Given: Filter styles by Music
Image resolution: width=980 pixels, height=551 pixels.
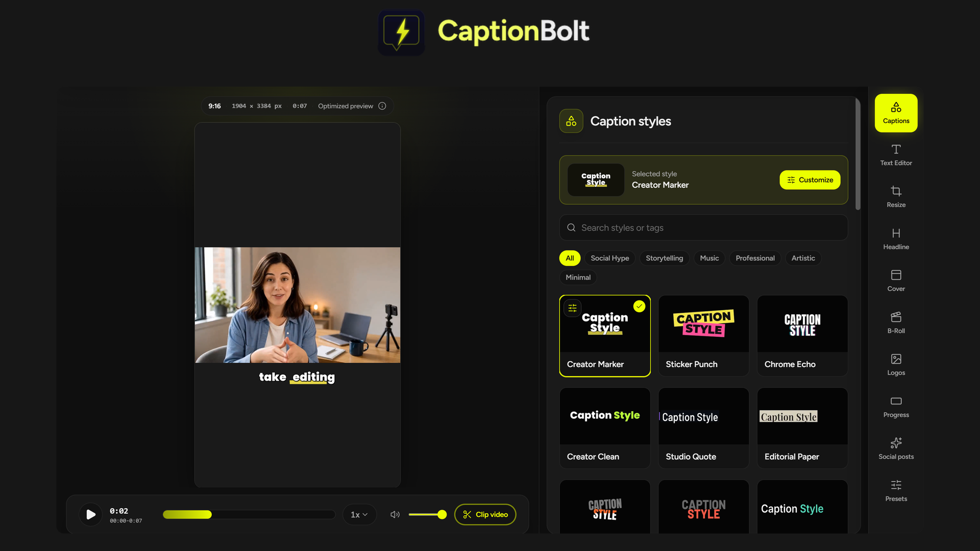Looking at the screenshot, I should (x=709, y=258).
